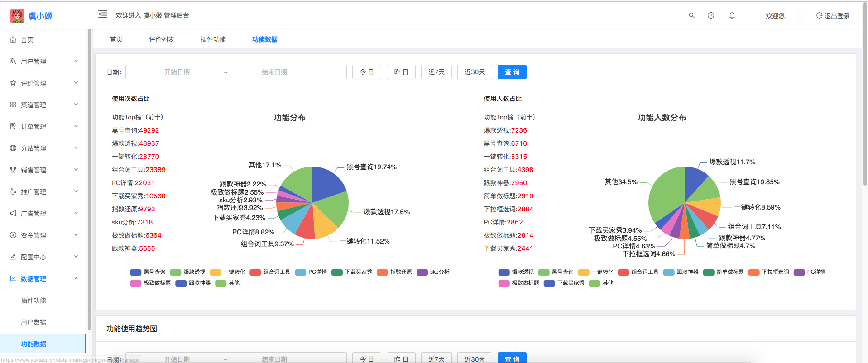Click the home icon beside 首页
The height and width of the screenshot is (363, 868).
click(13, 40)
